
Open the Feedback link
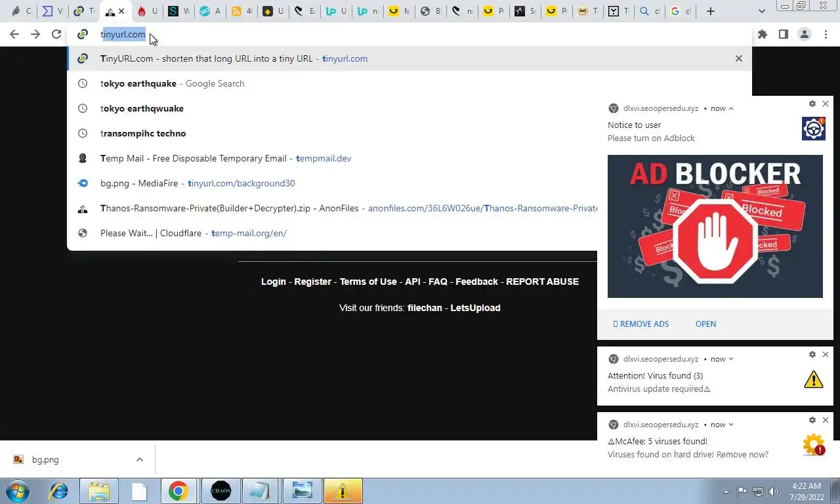pyautogui.click(x=476, y=282)
